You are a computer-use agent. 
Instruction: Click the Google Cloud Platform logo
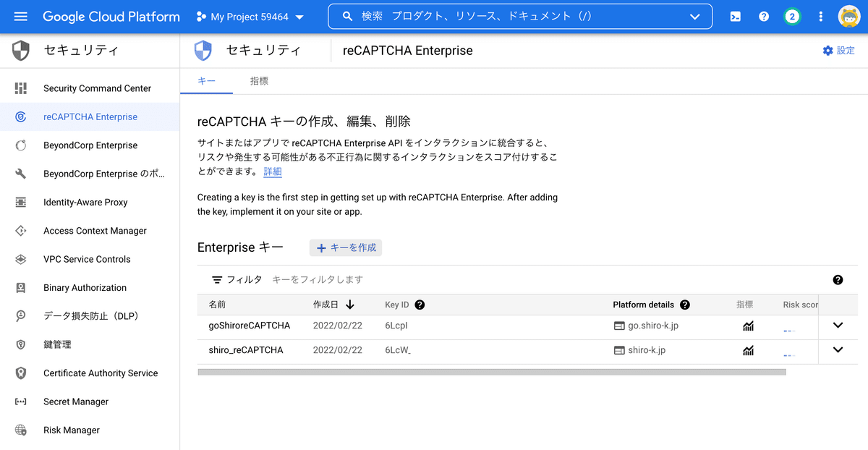111,16
